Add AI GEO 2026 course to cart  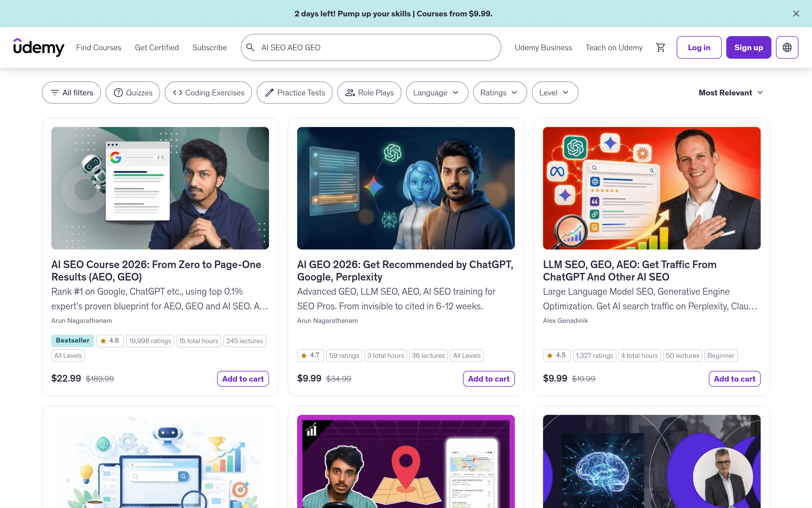click(489, 379)
